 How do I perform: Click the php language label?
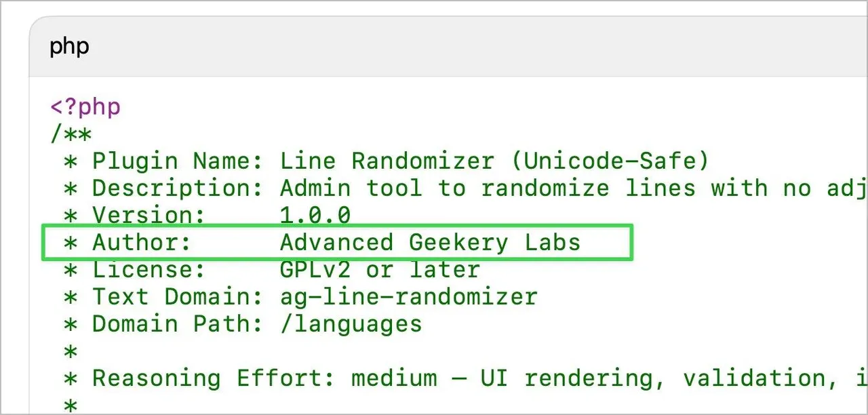click(x=69, y=47)
